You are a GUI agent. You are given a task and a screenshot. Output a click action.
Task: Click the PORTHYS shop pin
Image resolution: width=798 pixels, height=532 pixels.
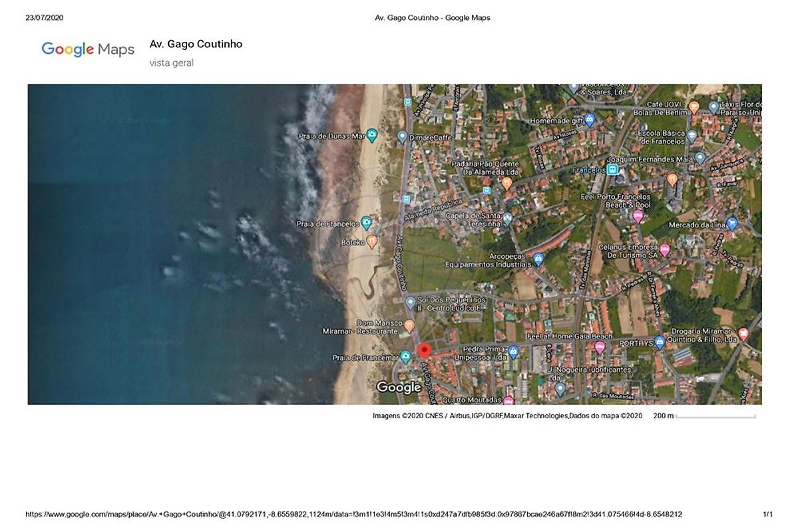[660, 342]
